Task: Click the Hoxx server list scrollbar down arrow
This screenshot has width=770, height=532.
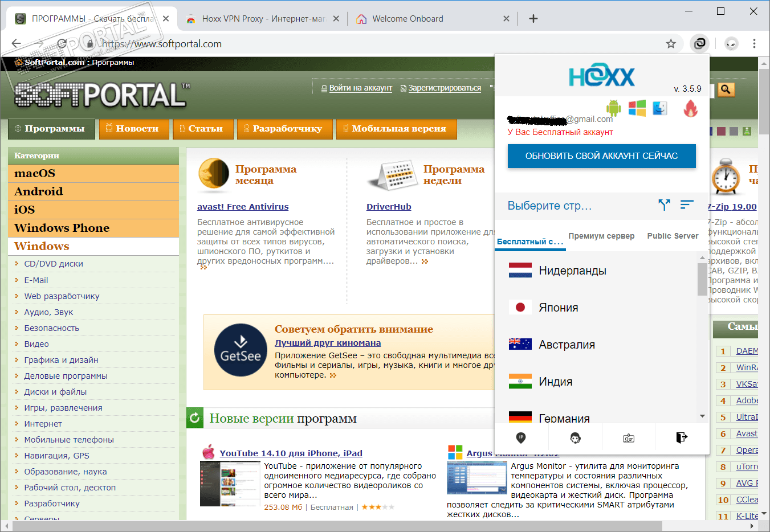Action: point(702,416)
